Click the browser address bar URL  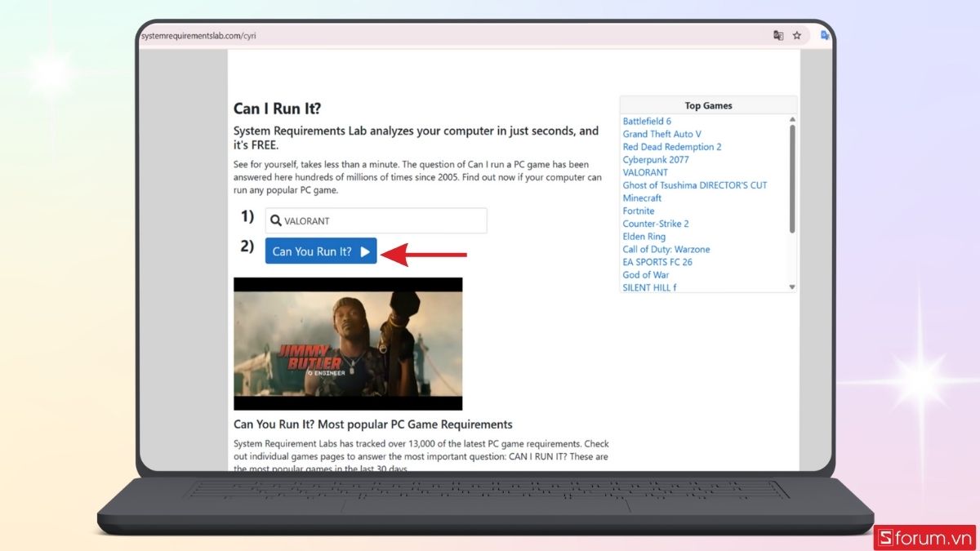point(200,36)
